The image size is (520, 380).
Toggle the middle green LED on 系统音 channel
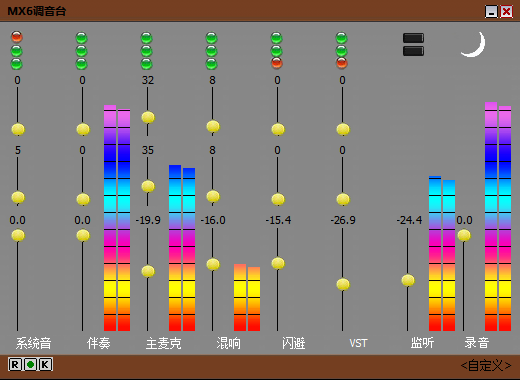pos(17,51)
